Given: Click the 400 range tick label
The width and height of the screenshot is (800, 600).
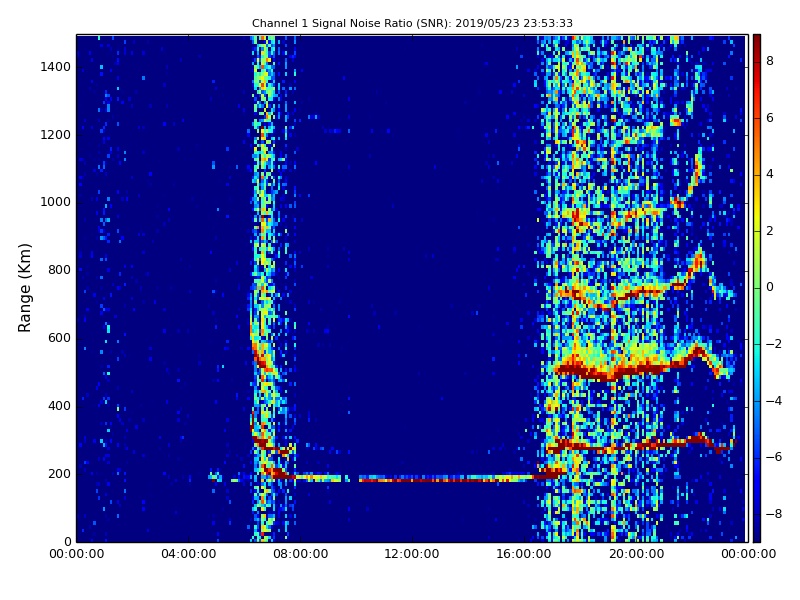Looking at the screenshot, I should tap(59, 406).
